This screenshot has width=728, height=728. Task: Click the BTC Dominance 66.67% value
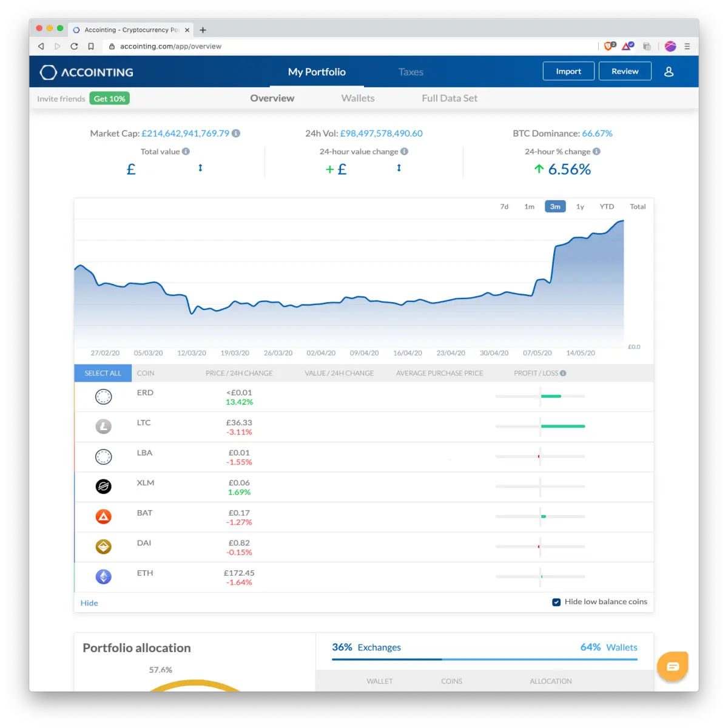point(597,133)
